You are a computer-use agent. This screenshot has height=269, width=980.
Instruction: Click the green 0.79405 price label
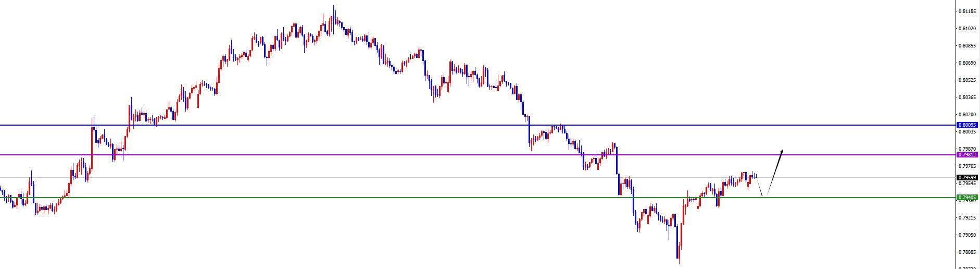pos(968,198)
